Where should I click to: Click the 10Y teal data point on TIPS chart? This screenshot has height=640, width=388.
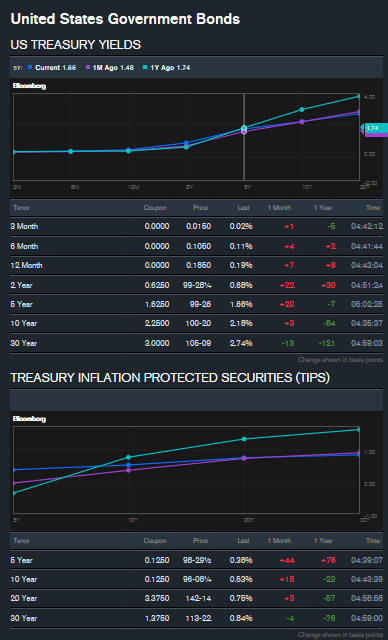coord(129,457)
